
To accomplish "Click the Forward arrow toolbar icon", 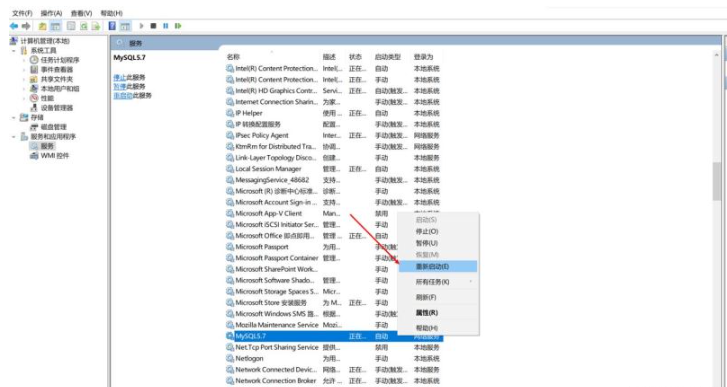I will pos(26,26).
